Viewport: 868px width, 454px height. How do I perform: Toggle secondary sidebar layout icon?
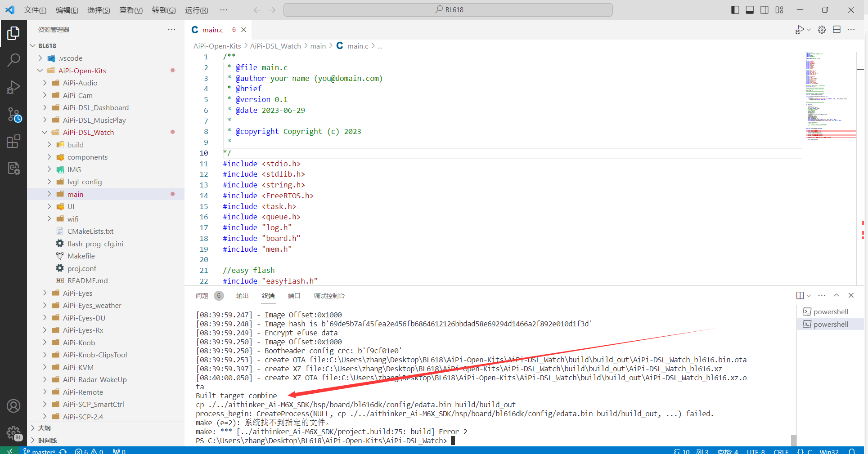tap(765, 10)
